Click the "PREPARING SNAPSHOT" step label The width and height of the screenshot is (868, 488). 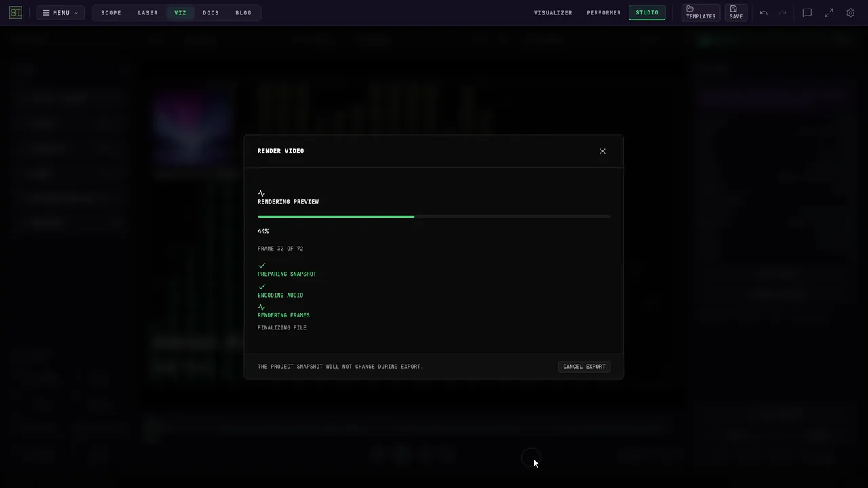pos(287,274)
